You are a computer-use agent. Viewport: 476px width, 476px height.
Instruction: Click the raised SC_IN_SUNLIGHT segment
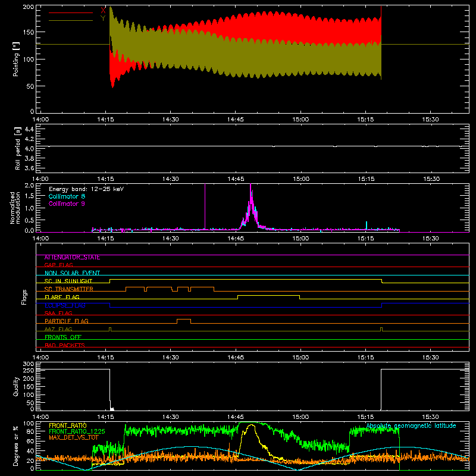(246, 279)
